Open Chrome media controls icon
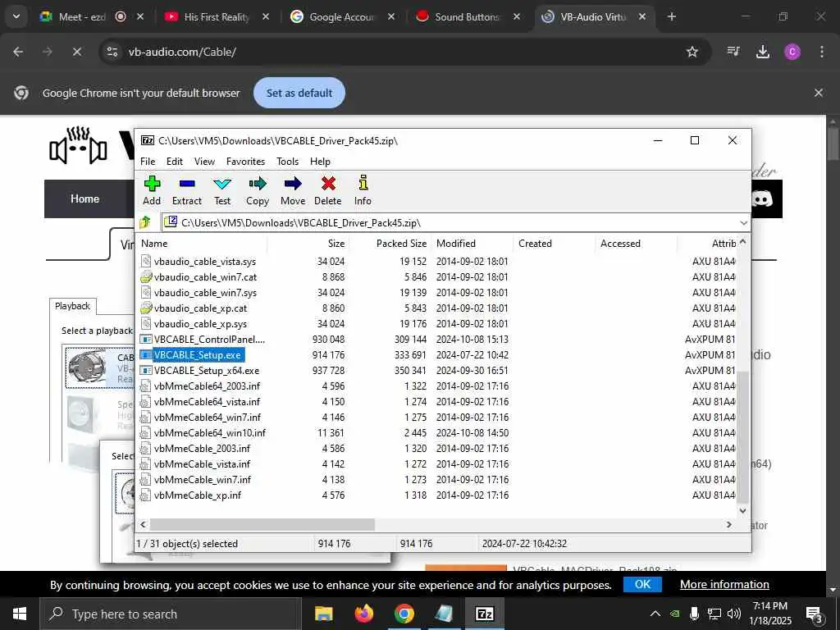 pyautogui.click(x=733, y=52)
